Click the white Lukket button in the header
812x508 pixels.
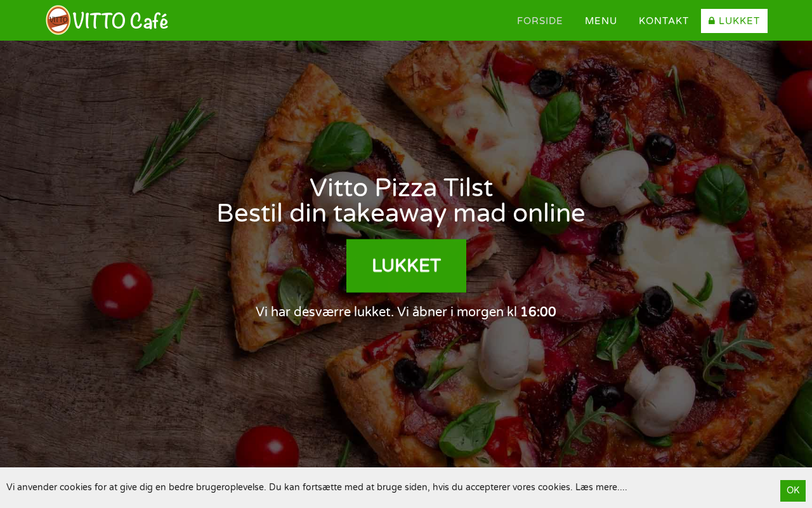click(x=734, y=21)
